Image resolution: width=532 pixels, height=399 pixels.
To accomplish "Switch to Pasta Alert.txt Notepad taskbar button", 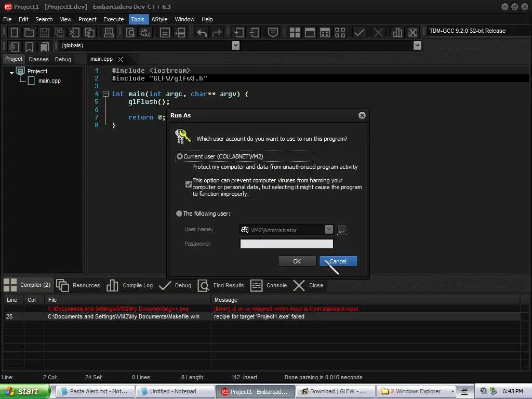I will click(95, 391).
